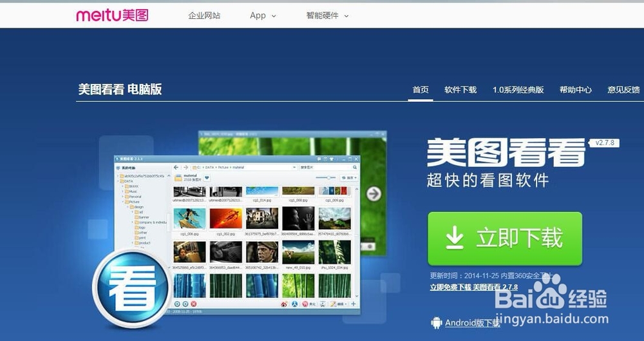The width and height of the screenshot is (644, 341).
Task: Click the back arrow in the preview window
Action: click(176, 168)
